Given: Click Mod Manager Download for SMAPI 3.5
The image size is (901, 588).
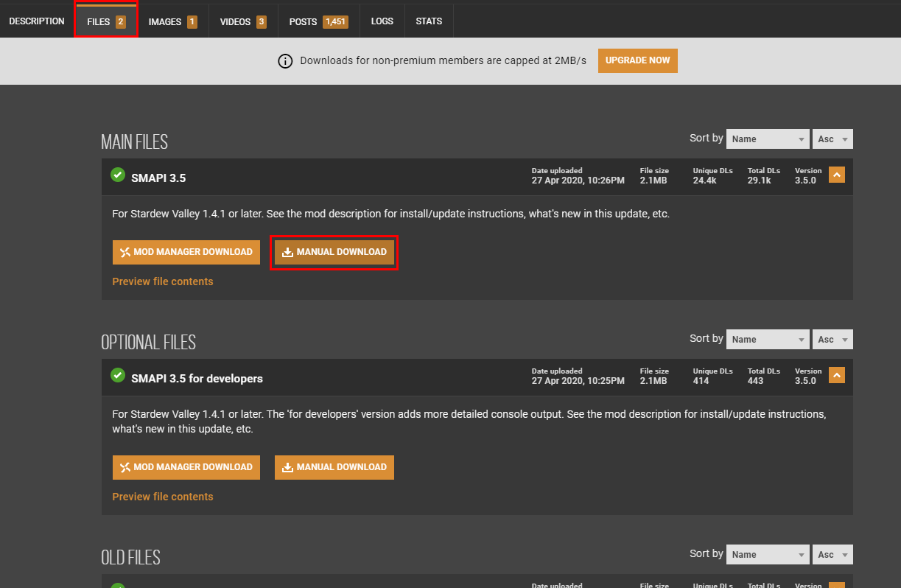Looking at the screenshot, I should pyautogui.click(x=186, y=252).
